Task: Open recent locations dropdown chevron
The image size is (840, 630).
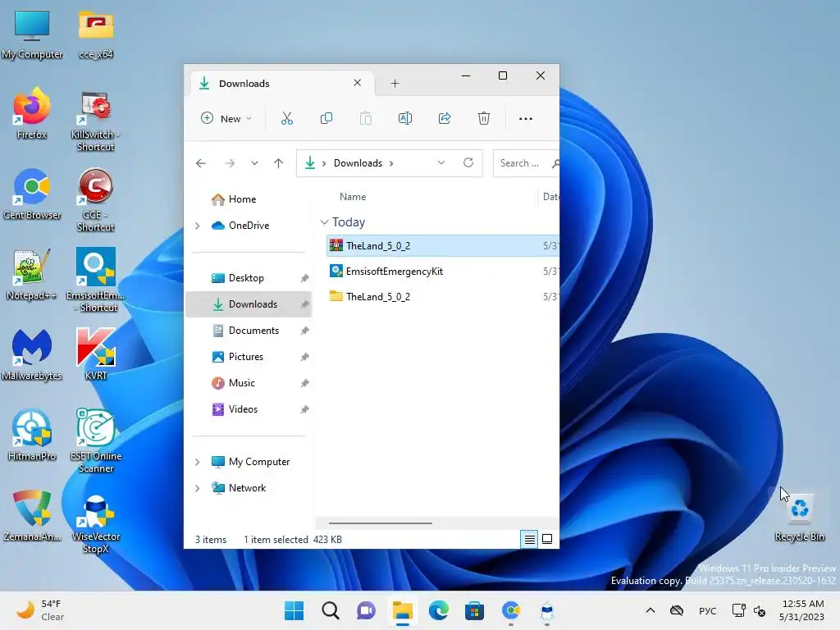Action: (254, 163)
